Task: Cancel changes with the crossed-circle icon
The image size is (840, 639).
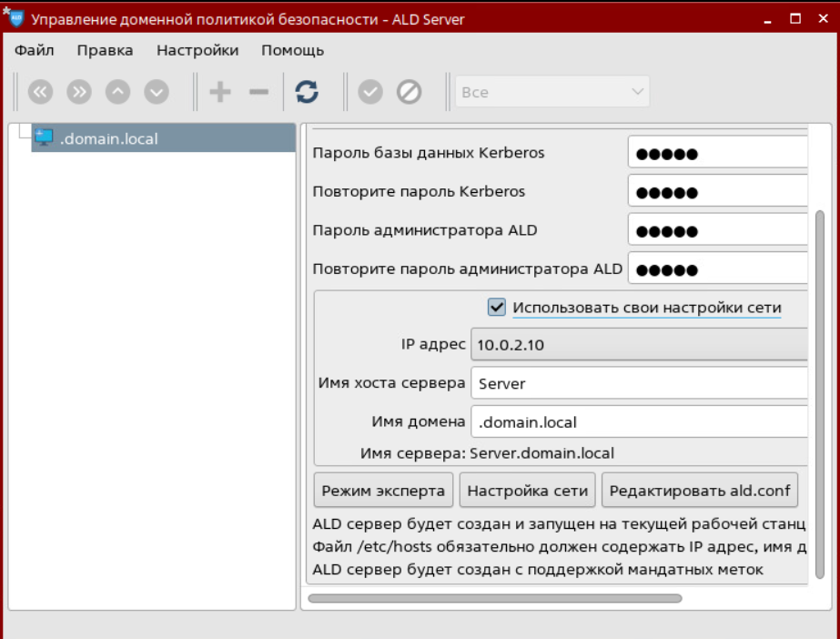Action: pyautogui.click(x=409, y=92)
